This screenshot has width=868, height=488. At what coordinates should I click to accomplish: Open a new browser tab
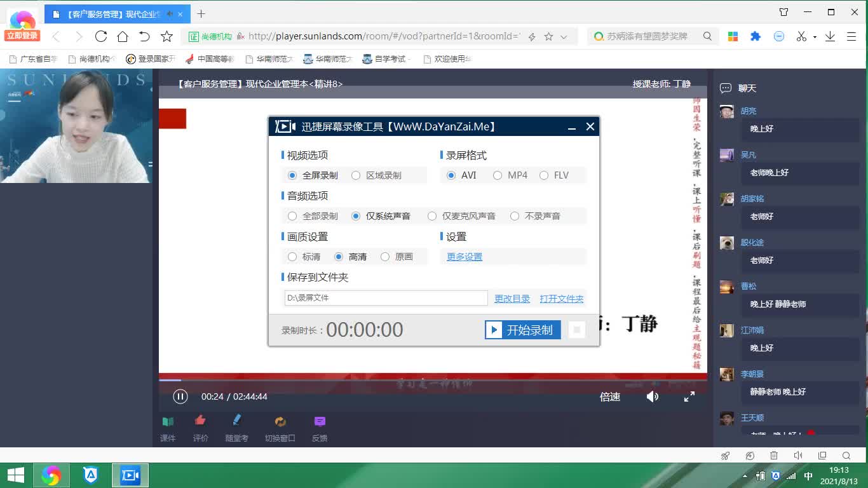pyautogui.click(x=201, y=13)
